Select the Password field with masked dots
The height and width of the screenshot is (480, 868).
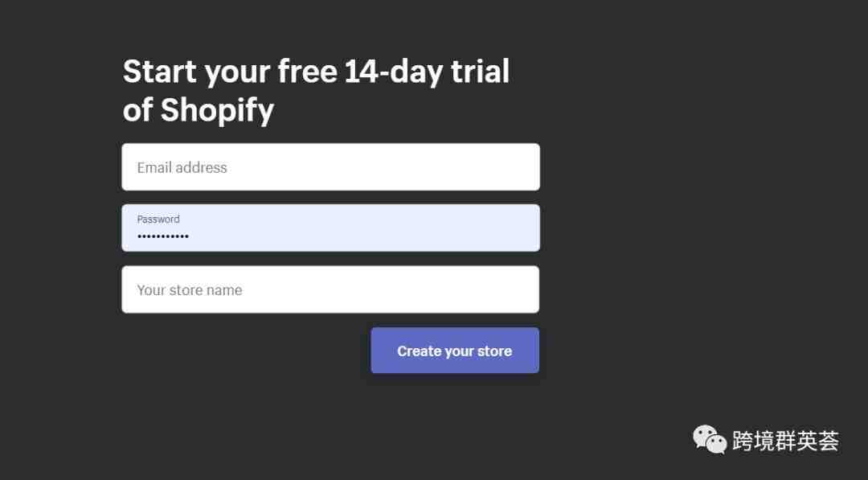click(330, 228)
